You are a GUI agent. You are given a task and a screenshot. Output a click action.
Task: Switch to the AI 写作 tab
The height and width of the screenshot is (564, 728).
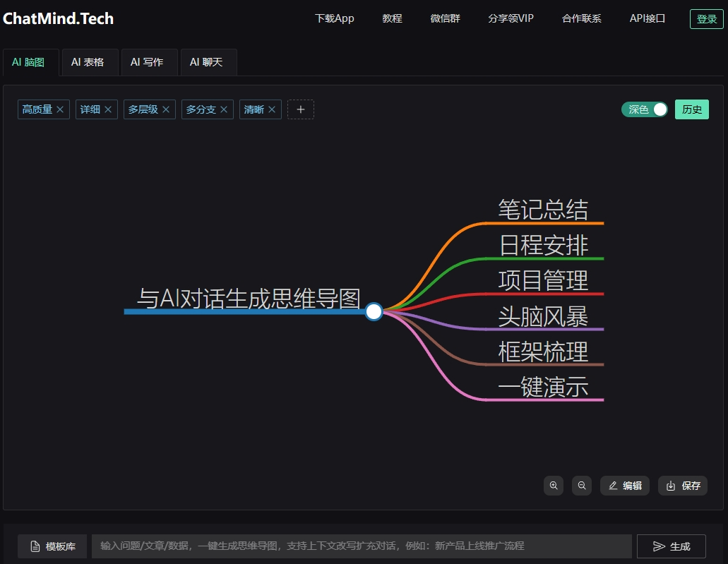point(147,62)
